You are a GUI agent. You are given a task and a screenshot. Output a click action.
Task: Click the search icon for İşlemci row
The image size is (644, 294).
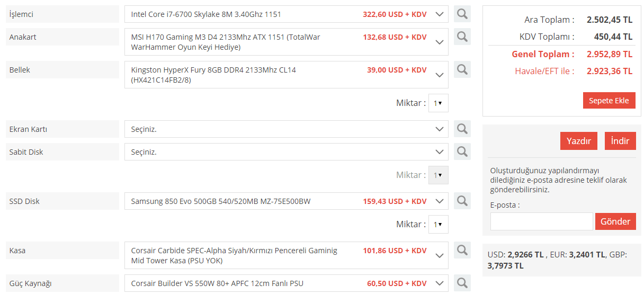[x=462, y=14]
